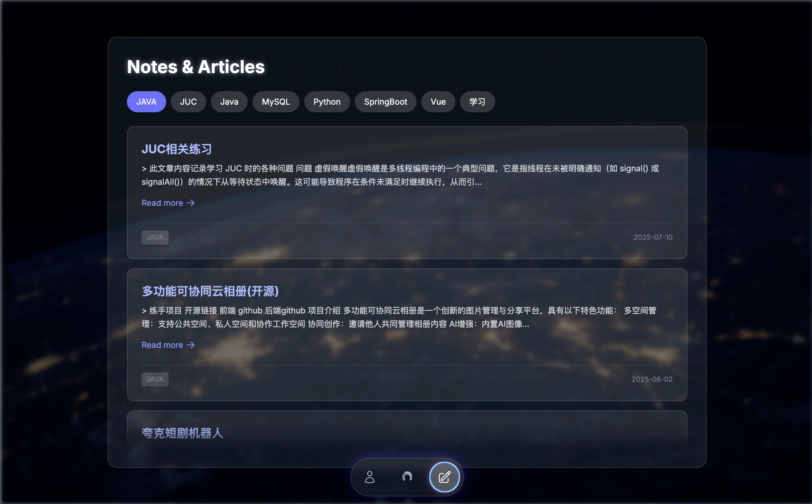Click the arc-shaped middle dock icon
The height and width of the screenshot is (504, 812).
pyautogui.click(x=407, y=477)
